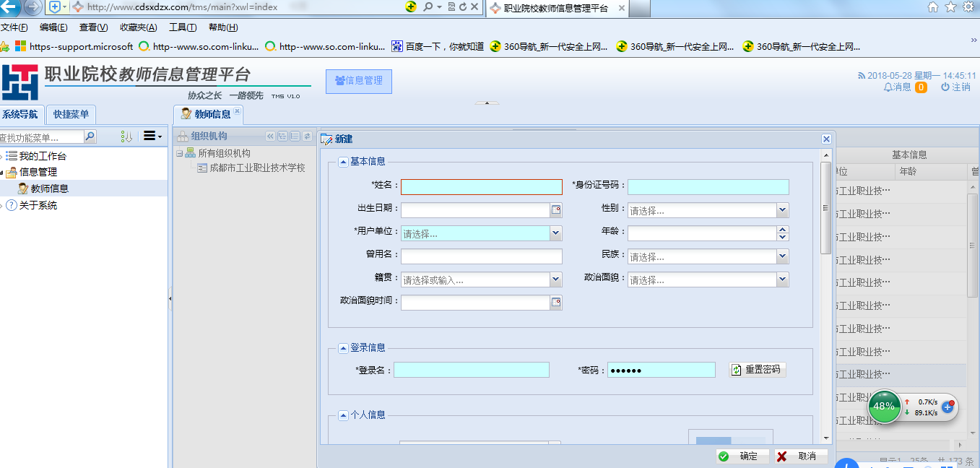980x468 pixels.
Task: Open the 工具(T) menu
Action: pos(183,27)
